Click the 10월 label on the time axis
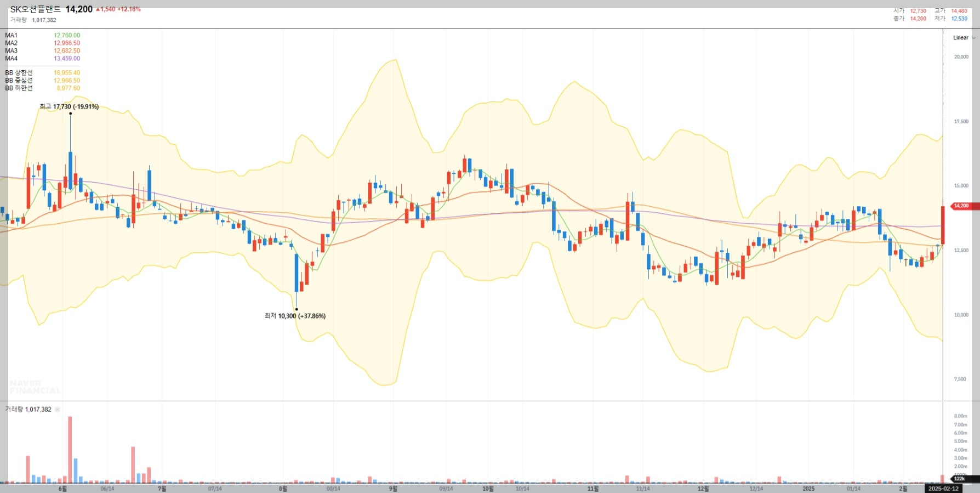 [x=488, y=489]
